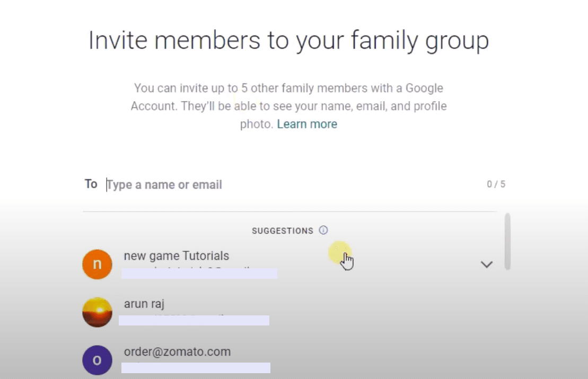Click the SUGGESTIONS header text
588x379 pixels.
coord(283,231)
